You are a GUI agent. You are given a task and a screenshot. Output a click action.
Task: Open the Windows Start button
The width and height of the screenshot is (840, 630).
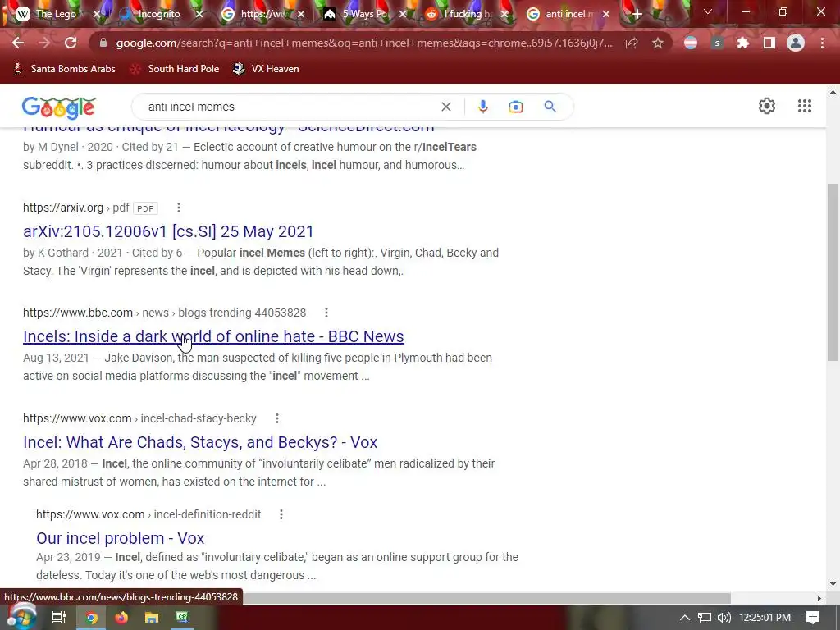pos(21,617)
